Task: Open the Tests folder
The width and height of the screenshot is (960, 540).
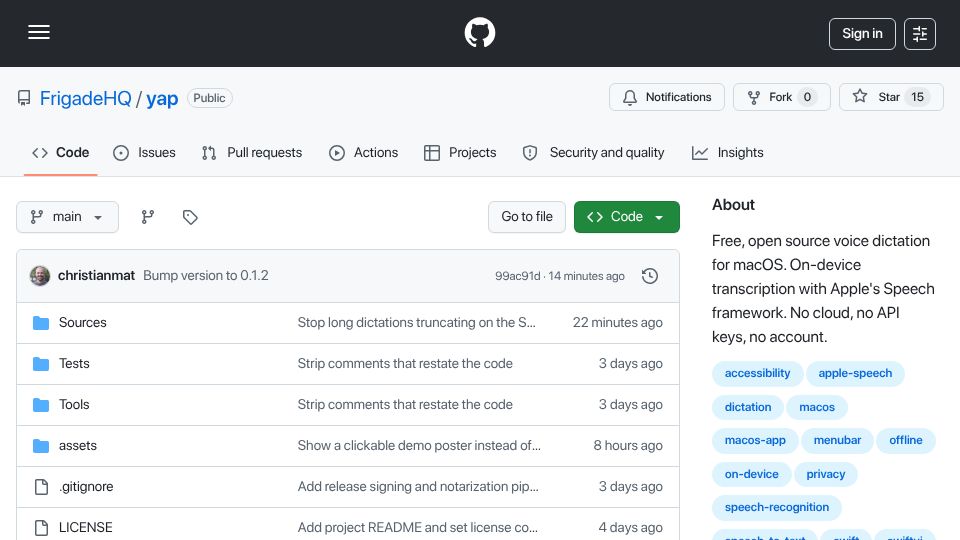Action: point(74,364)
